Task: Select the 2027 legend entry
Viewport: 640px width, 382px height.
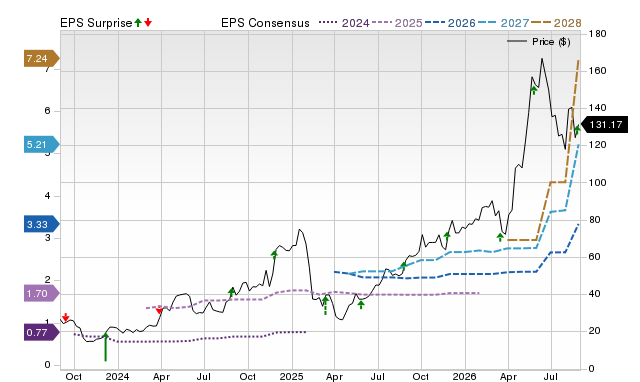Action: [503, 23]
